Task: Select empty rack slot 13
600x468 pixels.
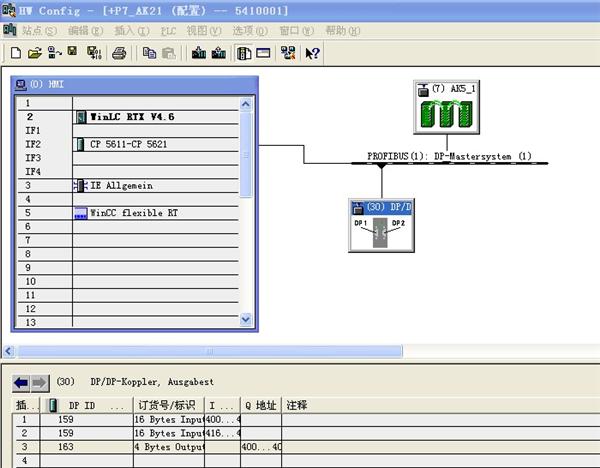Action: (x=128, y=322)
